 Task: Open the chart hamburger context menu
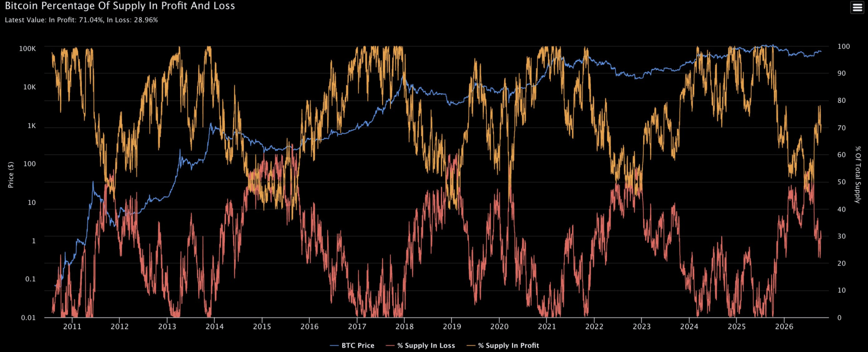click(x=857, y=7)
